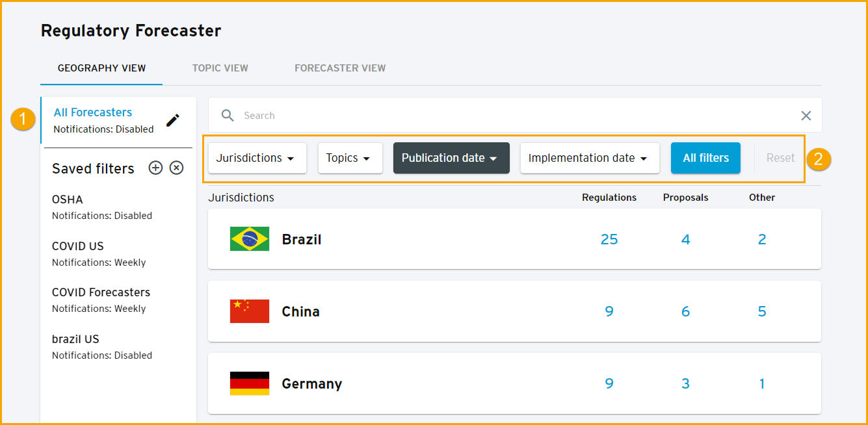Viewport: 868px width, 425px height.
Task: Click the Germany flag thumbnail
Action: tap(250, 383)
